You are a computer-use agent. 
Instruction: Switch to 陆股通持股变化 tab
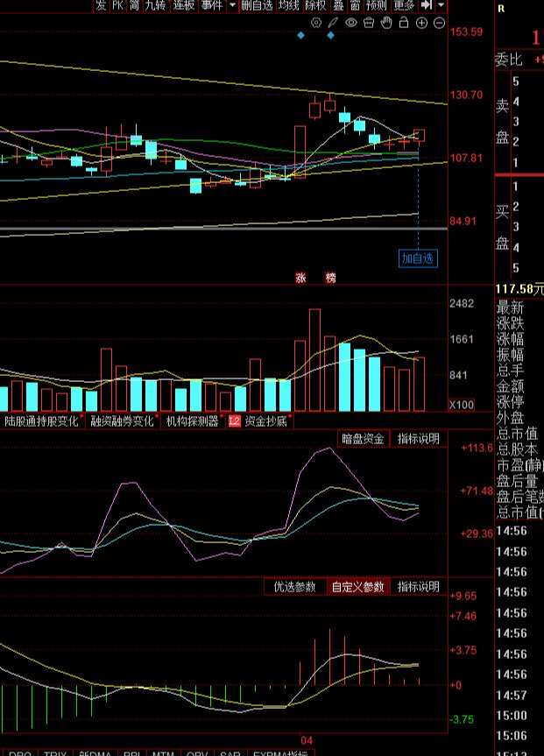pos(41,421)
